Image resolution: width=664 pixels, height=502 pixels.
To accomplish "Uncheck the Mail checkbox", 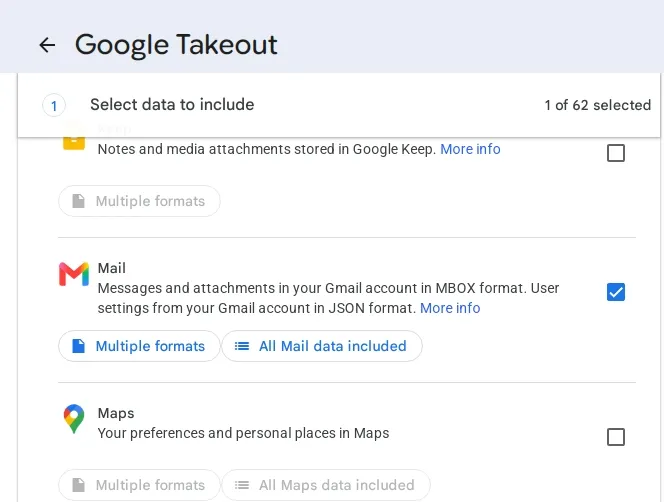I will pos(616,292).
